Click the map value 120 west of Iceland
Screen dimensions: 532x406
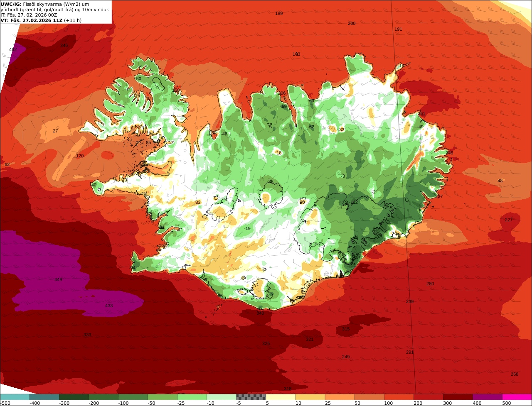80,156
